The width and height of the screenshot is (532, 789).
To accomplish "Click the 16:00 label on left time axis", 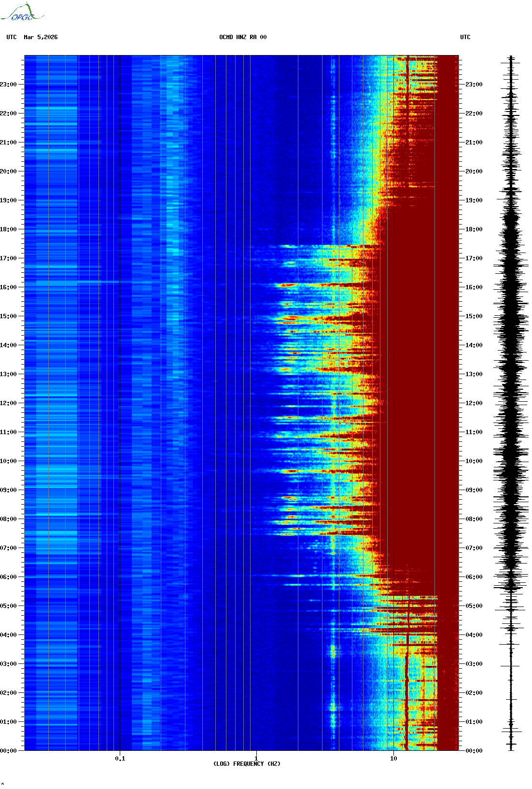I will click(8, 287).
